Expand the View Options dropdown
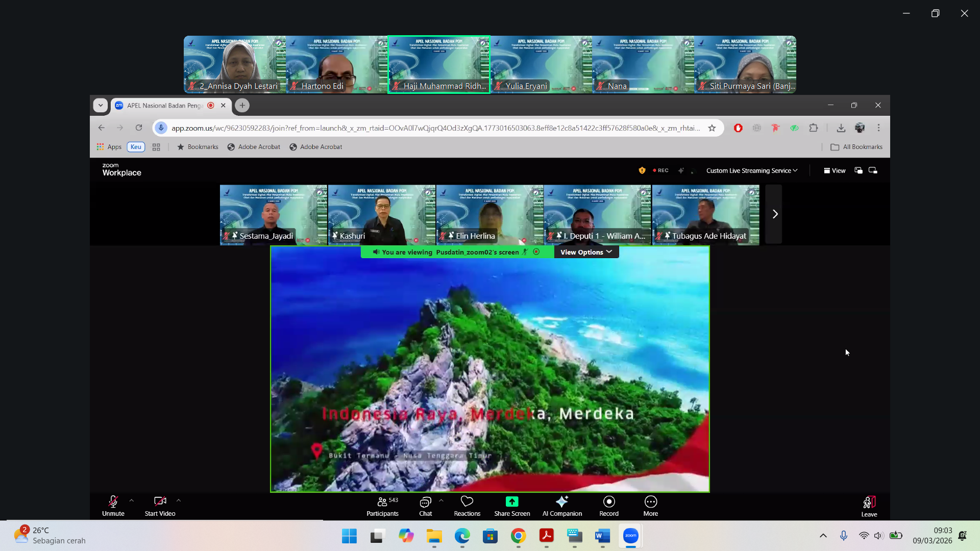 pyautogui.click(x=586, y=252)
